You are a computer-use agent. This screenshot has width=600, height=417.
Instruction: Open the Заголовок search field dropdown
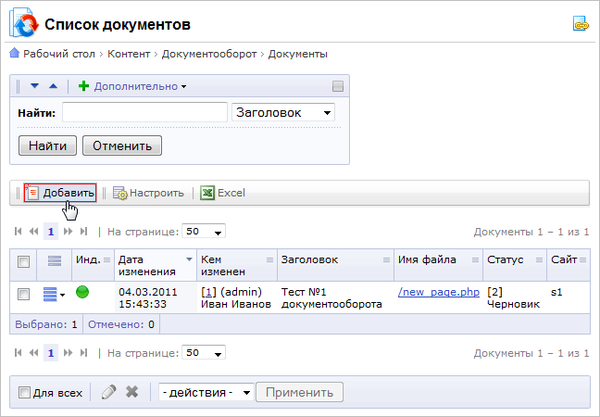tap(283, 113)
